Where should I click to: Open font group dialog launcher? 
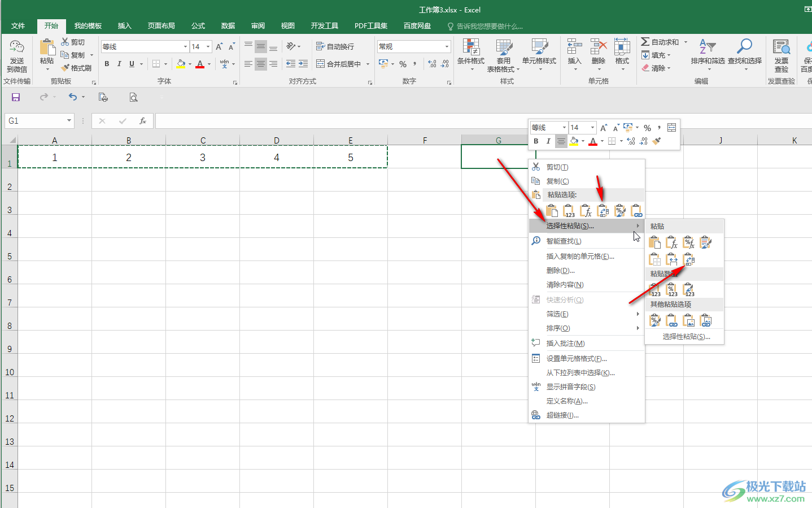tap(235, 83)
